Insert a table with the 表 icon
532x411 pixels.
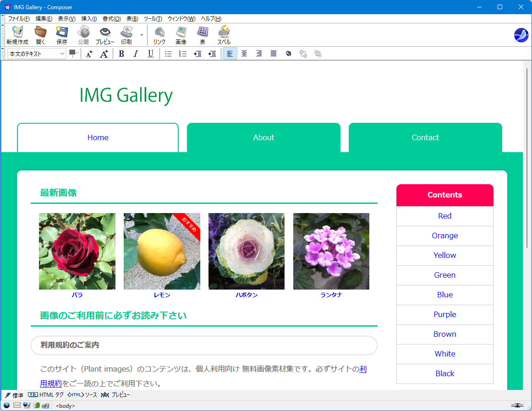click(203, 35)
